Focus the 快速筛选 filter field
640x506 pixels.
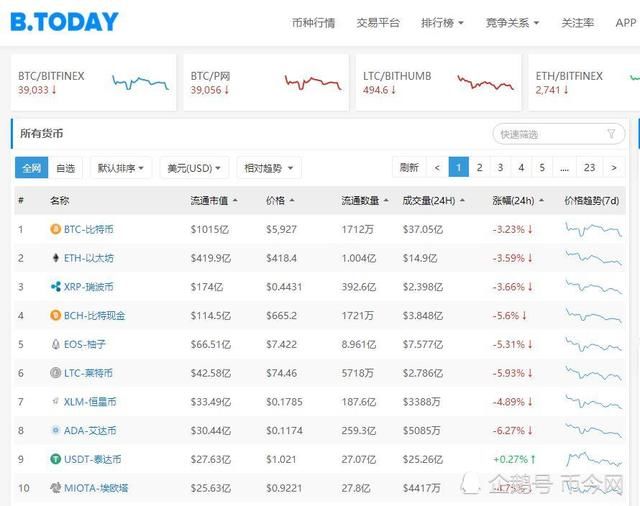click(x=559, y=134)
